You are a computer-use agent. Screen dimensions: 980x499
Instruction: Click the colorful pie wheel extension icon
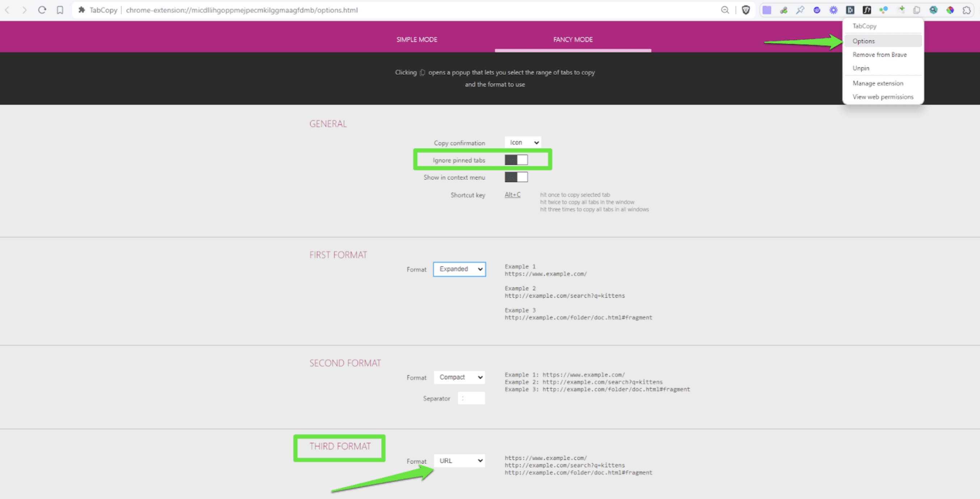950,10
